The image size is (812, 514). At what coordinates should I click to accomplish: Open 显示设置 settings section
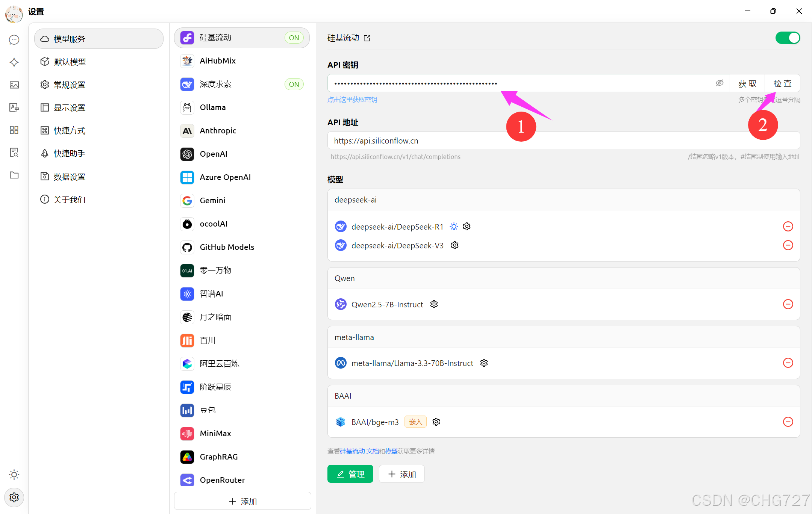pyautogui.click(x=70, y=108)
